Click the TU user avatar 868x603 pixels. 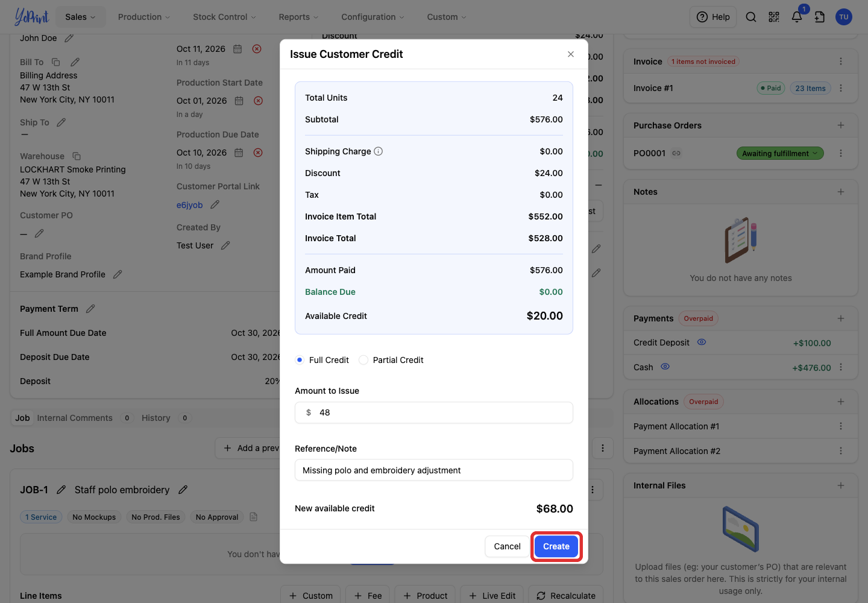point(844,17)
